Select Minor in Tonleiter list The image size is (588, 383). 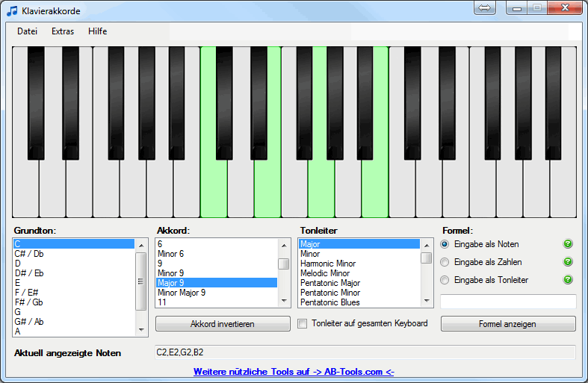[x=359, y=254]
